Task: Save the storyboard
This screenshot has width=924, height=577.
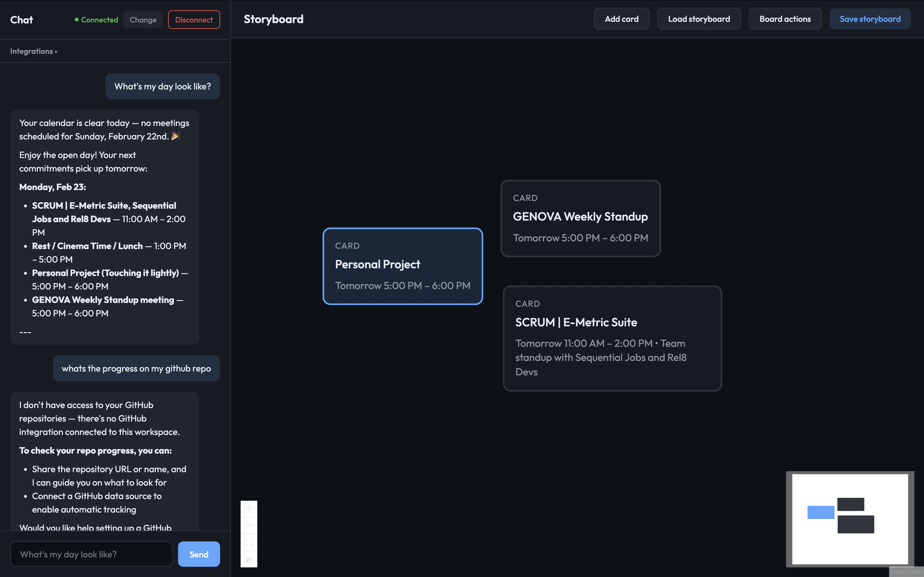Action: 869,19
